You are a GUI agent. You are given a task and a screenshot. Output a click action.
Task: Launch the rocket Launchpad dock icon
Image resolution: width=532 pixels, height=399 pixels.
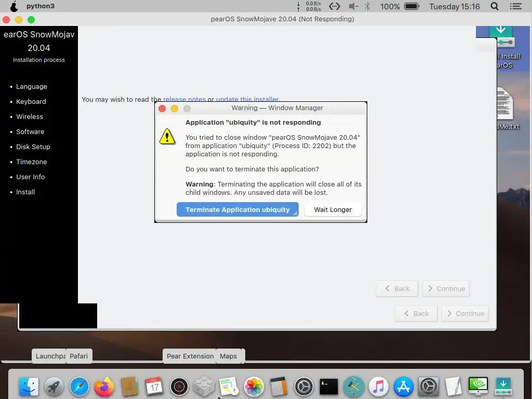54,386
